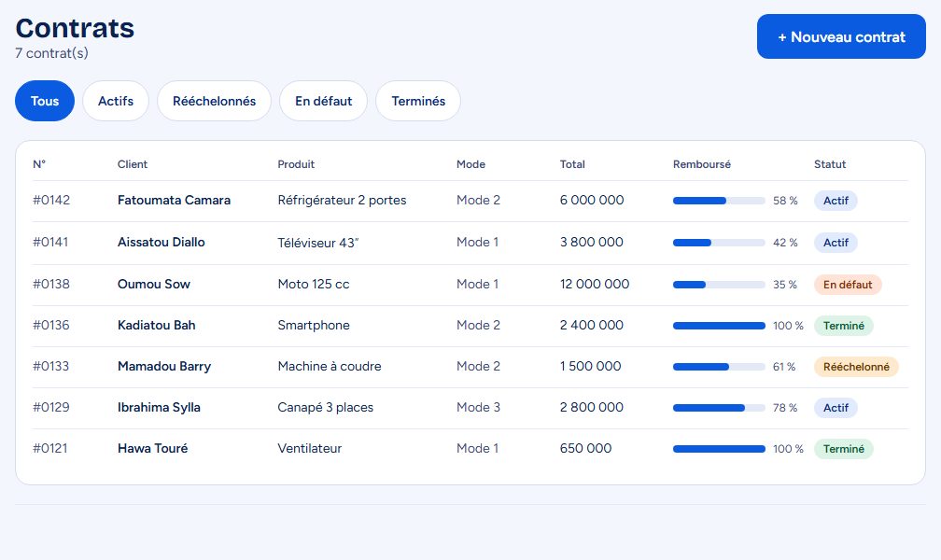Screen dimensions: 941x560
Task: Select contract number #0141
Action: [50, 243]
